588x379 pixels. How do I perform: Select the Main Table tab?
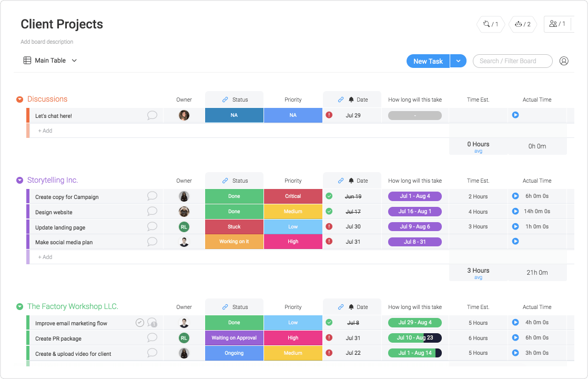point(50,60)
